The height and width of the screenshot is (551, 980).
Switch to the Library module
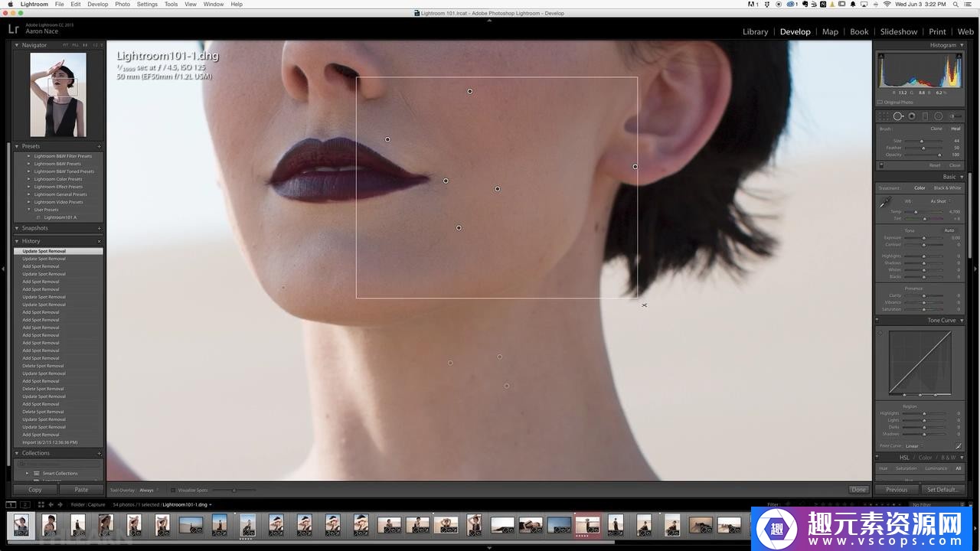755,31
